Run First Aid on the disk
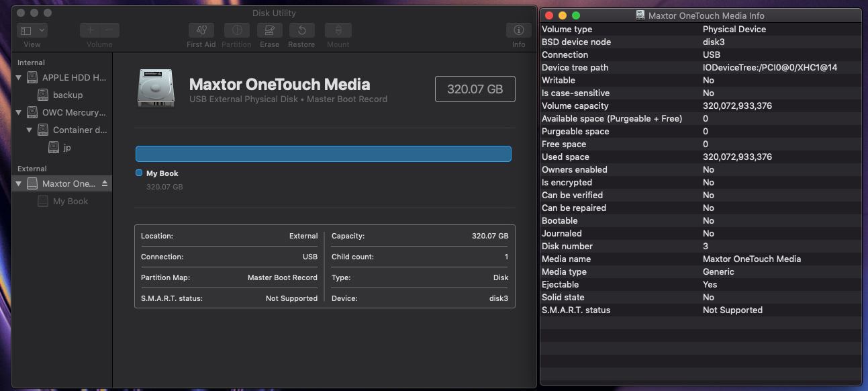The image size is (868, 391). (201, 30)
